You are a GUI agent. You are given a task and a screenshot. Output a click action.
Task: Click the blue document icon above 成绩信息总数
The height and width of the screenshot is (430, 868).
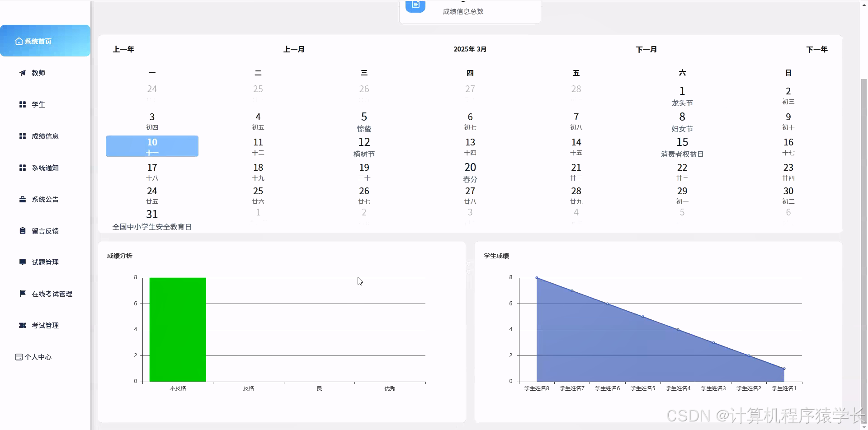[x=415, y=5]
